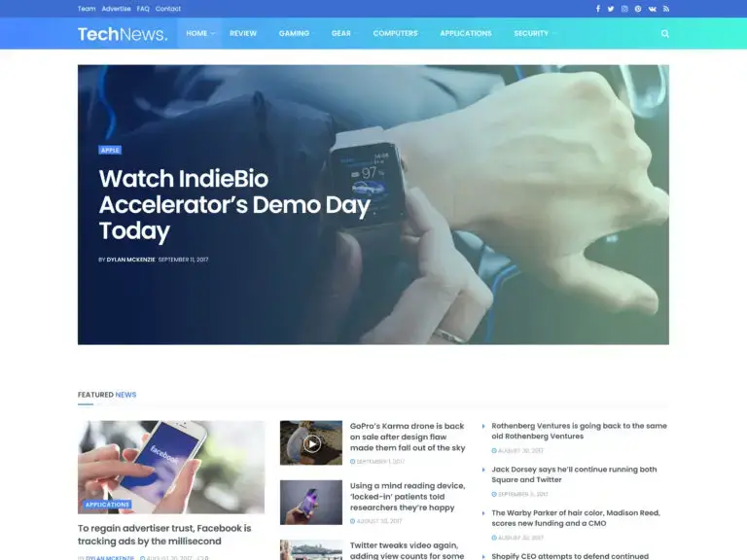Play the GoPro Karma drone video
Image resolution: width=747 pixels, height=560 pixels.
coord(311,443)
